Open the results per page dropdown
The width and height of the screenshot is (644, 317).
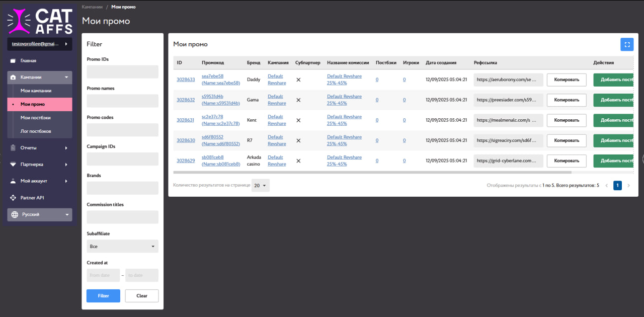click(261, 185)
